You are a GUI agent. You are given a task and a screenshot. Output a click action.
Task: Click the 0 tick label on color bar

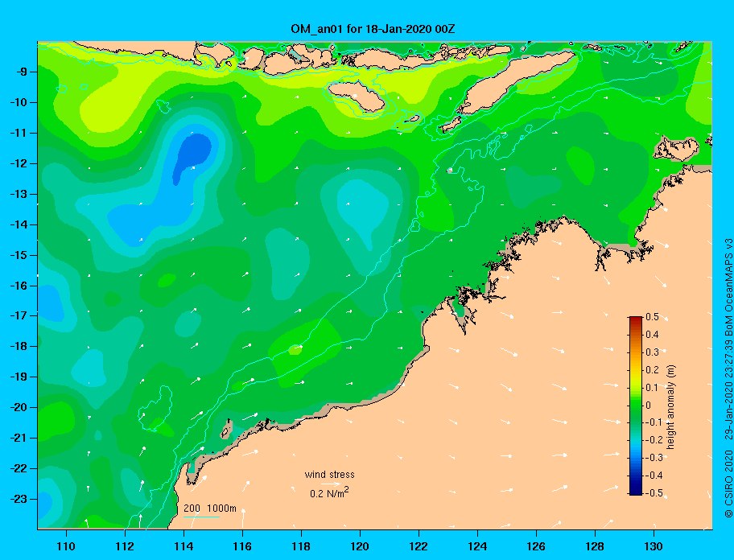click(x=649, y=406)
